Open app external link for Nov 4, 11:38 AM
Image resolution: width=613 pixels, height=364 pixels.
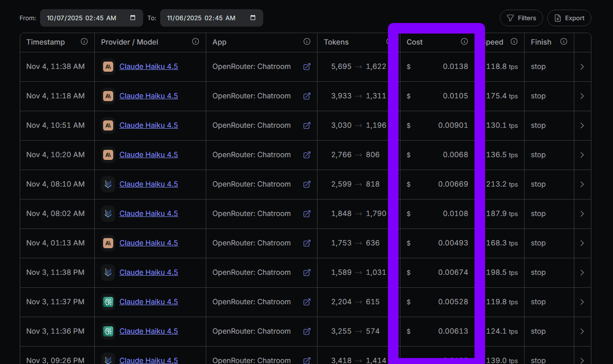point(307,67)
